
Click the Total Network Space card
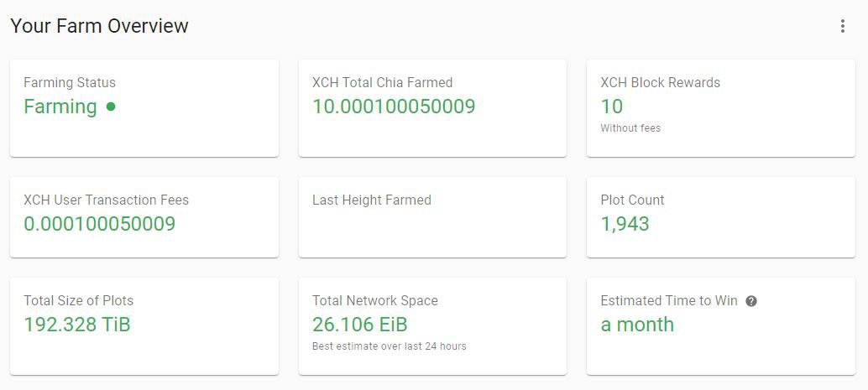[x=432, y=325]
